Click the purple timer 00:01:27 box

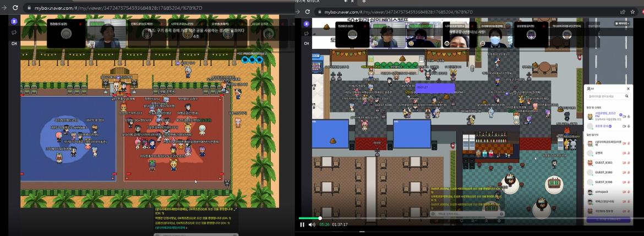coord(435,88)
